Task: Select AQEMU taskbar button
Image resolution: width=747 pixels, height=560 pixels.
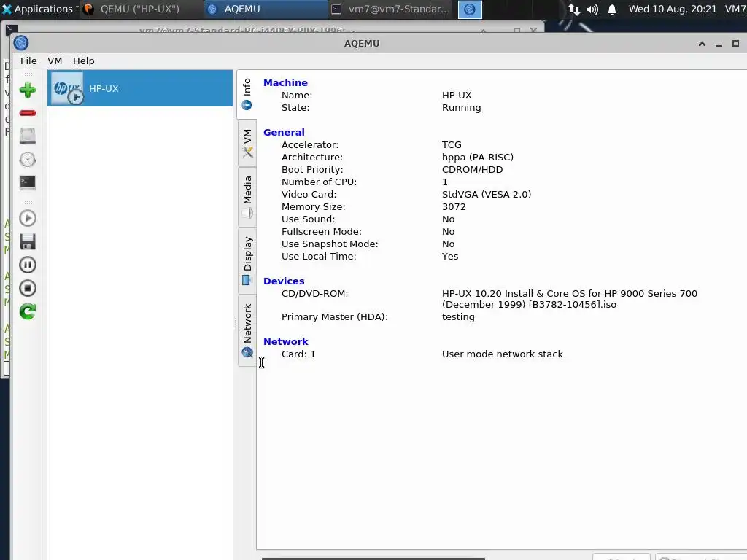Action: coord(265,9)
